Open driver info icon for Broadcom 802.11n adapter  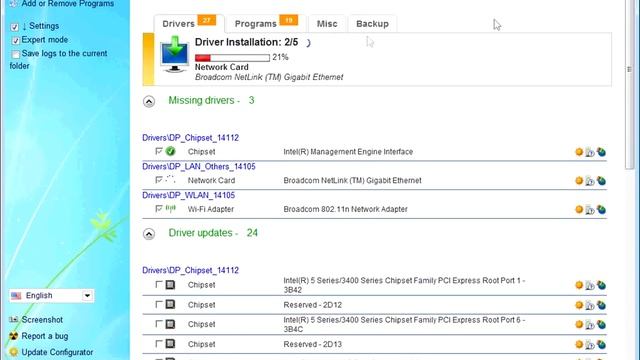[x=590, y=210]
